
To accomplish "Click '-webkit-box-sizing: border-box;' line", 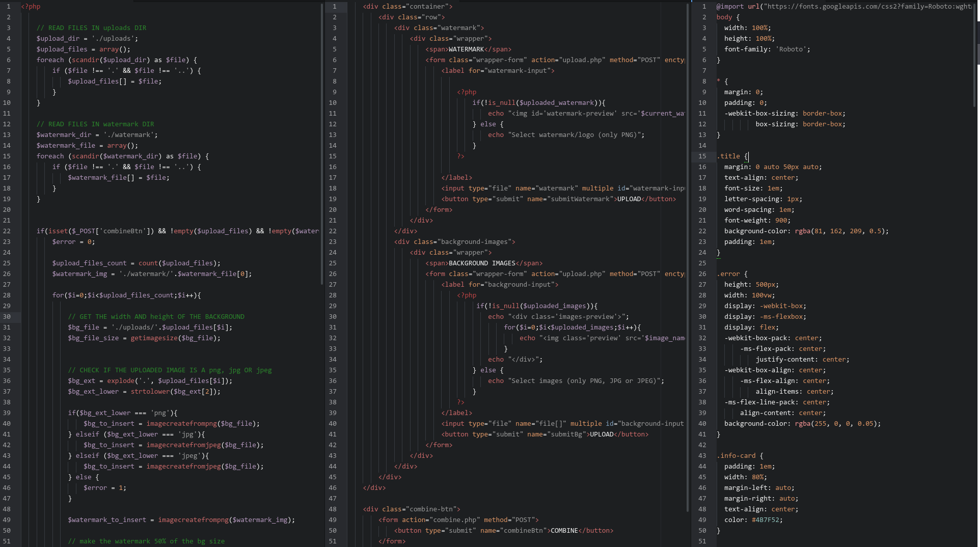I will click(785, 114).
